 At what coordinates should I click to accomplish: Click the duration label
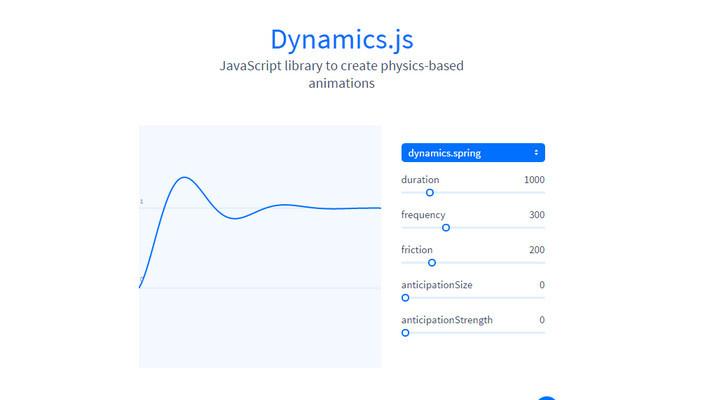420,180
